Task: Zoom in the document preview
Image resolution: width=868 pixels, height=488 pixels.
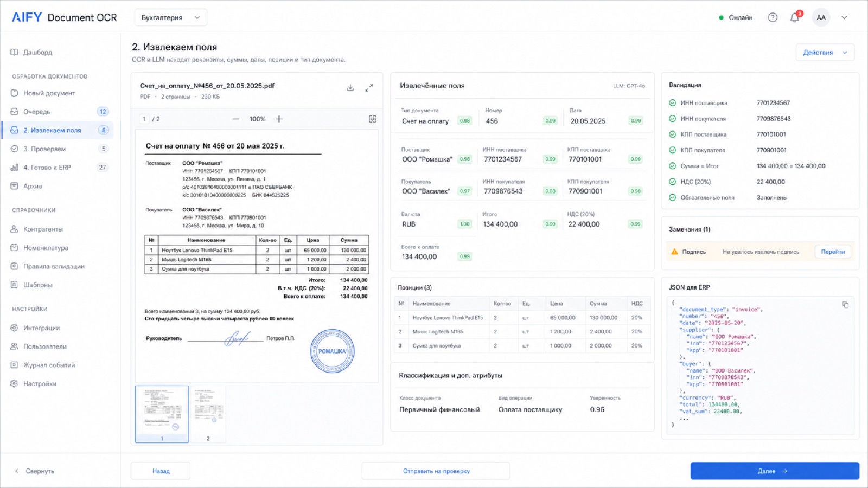Action: point(279,119)
